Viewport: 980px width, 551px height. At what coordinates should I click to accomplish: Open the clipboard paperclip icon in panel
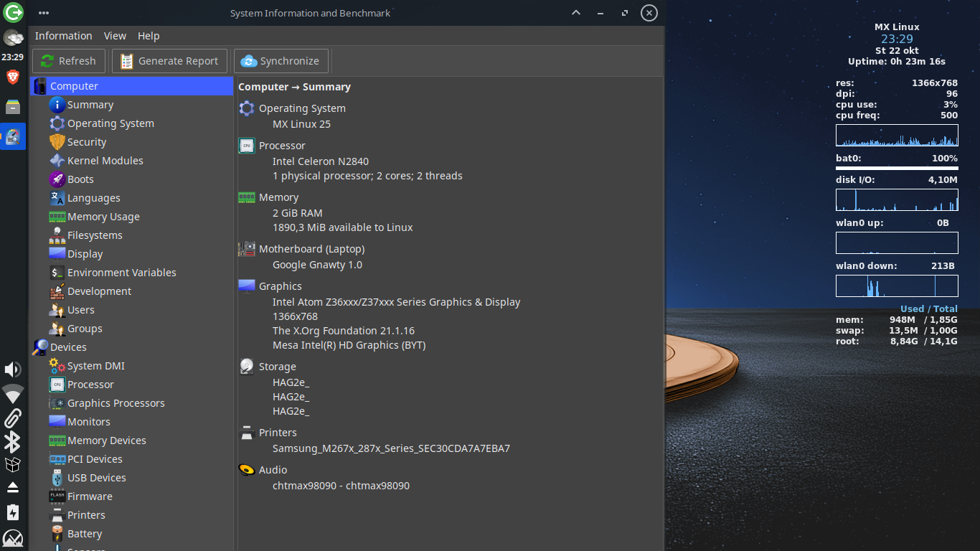tap(13, 418)
